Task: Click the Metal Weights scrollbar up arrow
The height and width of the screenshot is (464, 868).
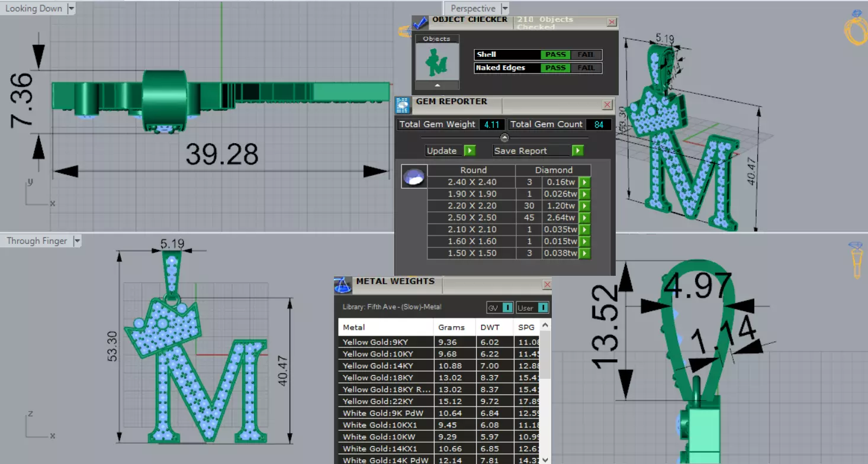Action: coord(546,324)
